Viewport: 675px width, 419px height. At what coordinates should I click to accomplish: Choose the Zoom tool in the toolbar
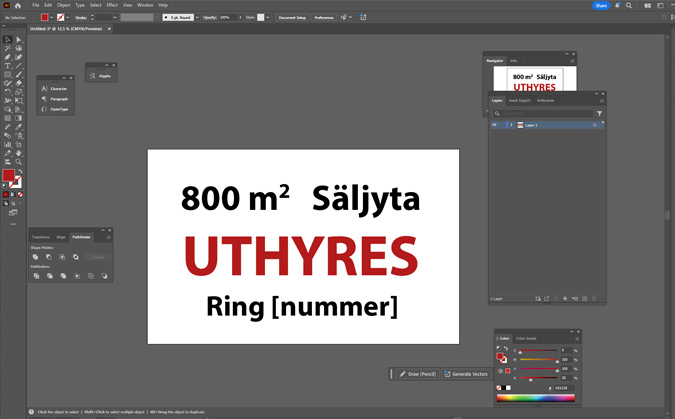tap(18, 161)
